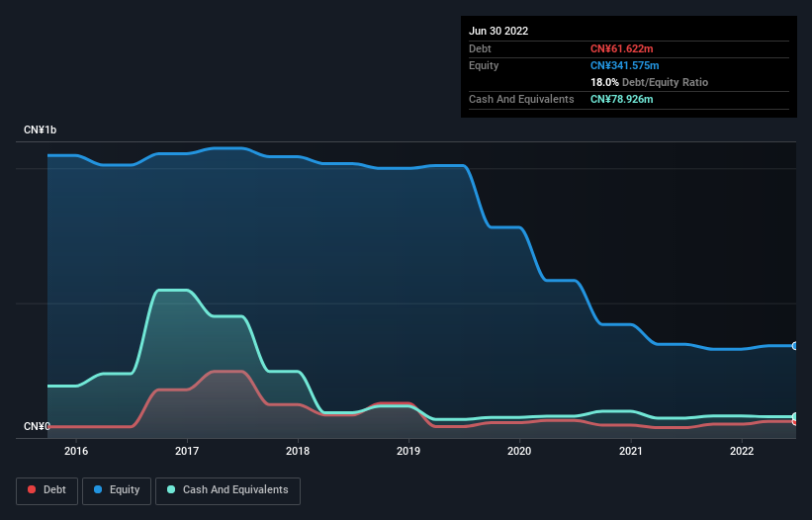
Task: Click the 2017 x-axis label
Action: [x=187, y=451]
